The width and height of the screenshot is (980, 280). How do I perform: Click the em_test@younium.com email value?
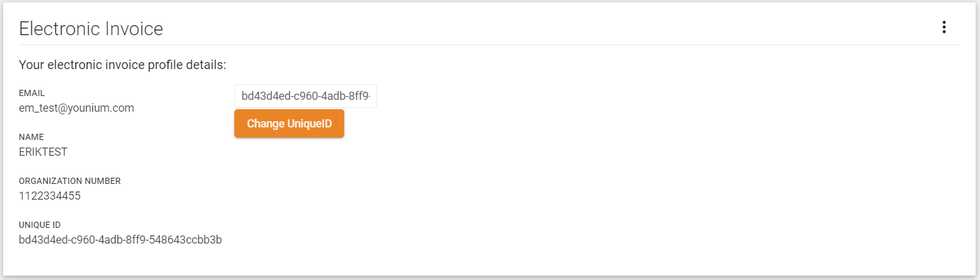tap(77, 108)
